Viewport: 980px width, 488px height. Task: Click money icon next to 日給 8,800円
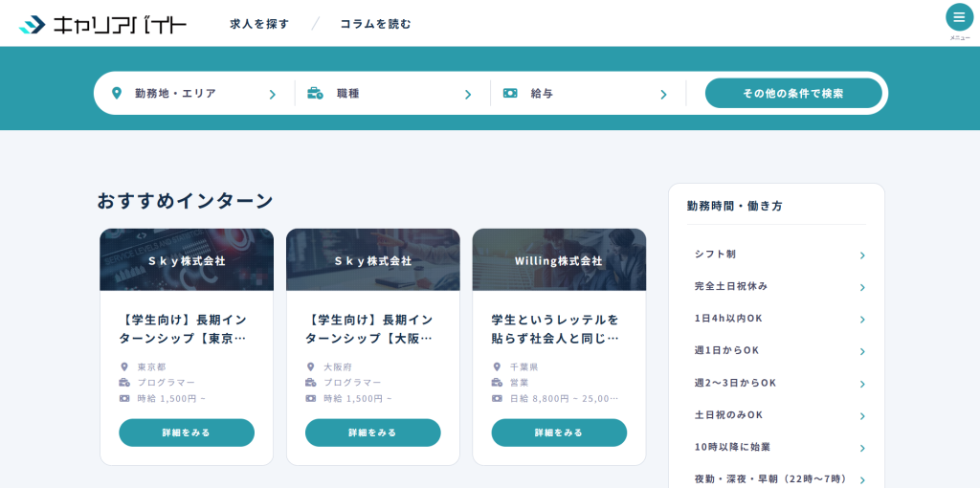point(497,398)
